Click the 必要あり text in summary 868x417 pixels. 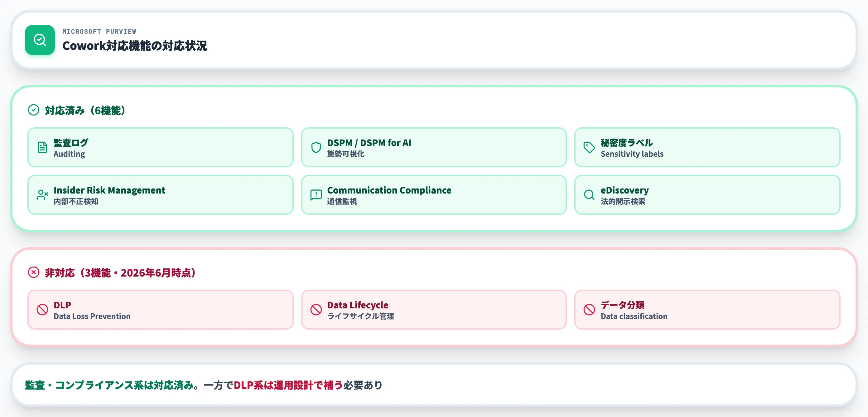point(363,385)
